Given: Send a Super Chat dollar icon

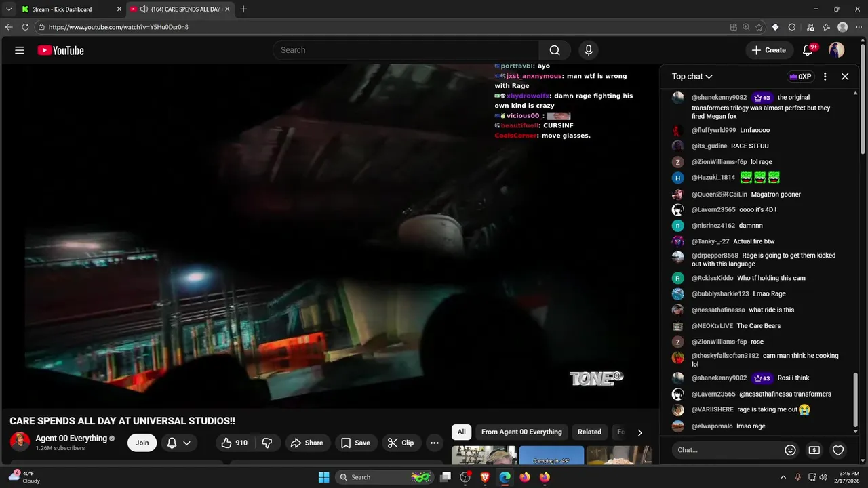Looking at the screenshot, I should (x=814, y=450).
